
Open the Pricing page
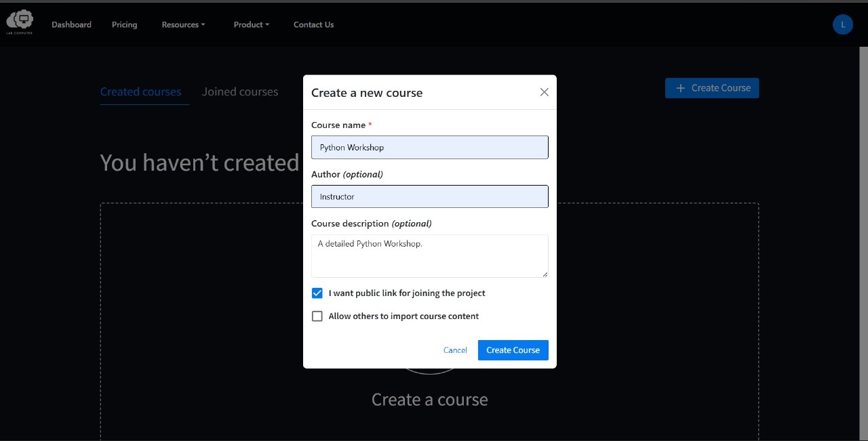click(x=124, y=24)
